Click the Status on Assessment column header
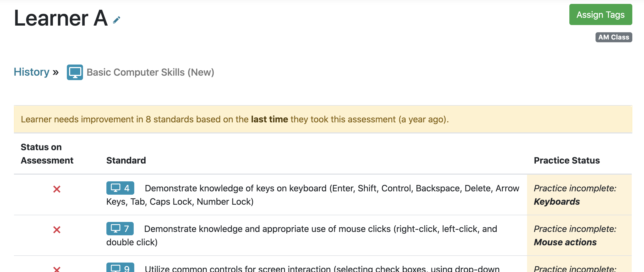The height and width of the screenshot is (272, 644). (47, 154)
